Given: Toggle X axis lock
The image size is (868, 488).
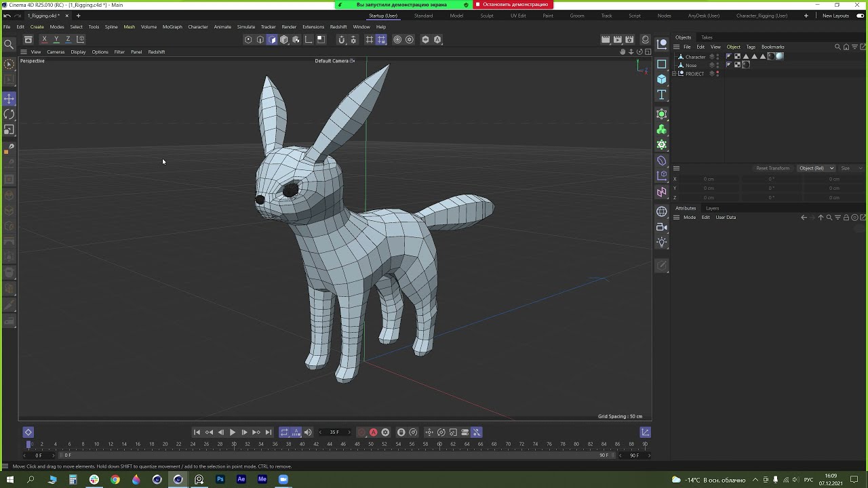Looking at the screenshot, I should 44,39.
